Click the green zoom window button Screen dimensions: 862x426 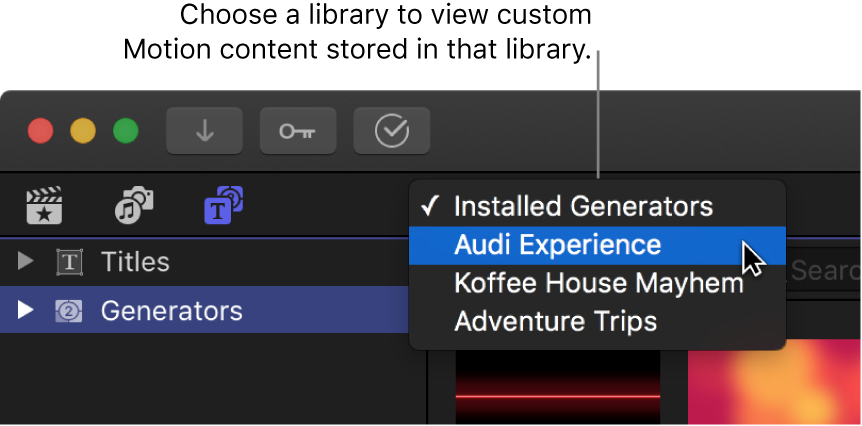click(x=125, y=131)
